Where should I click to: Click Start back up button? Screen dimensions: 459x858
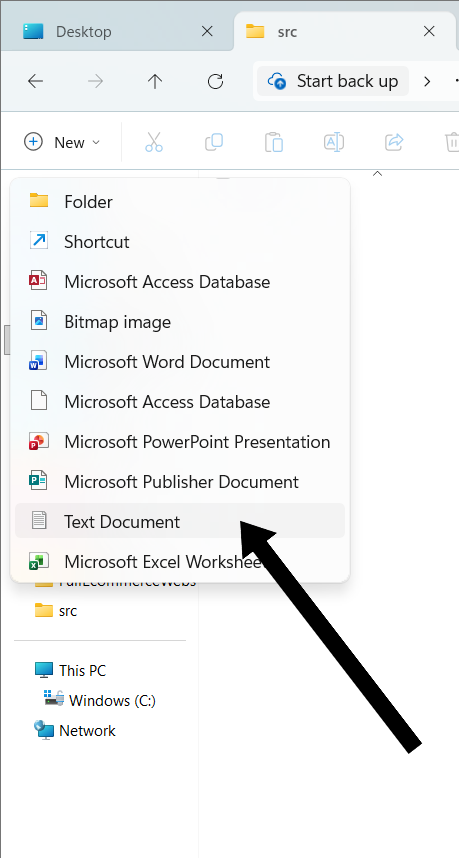333,82
